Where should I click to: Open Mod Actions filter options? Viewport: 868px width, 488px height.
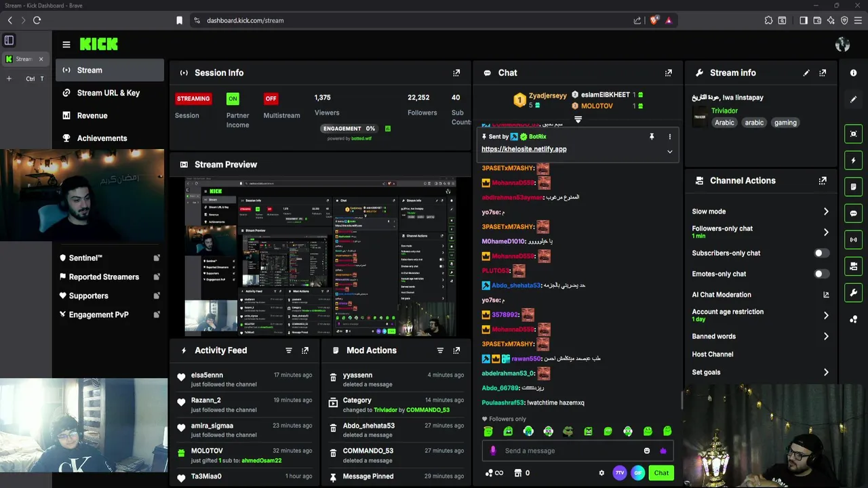(x=440, y=350)
